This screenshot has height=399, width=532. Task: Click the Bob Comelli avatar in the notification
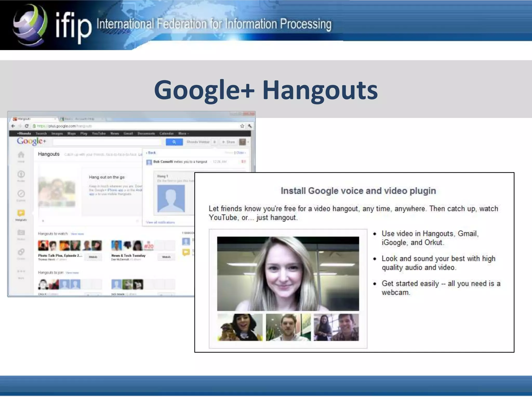pyautogui.click(x=149, y=162)
